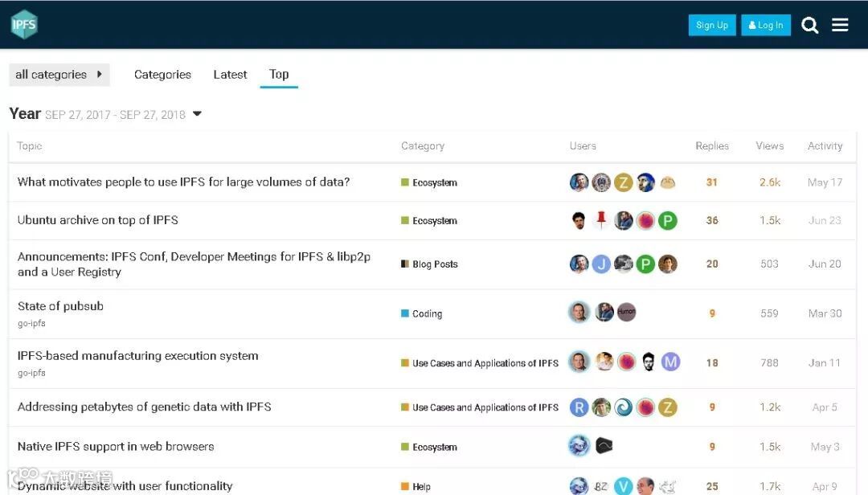Viewport: 868px width, 495px height.
Task: Click the last avatar in large volumes row
Action: [668, 182]
